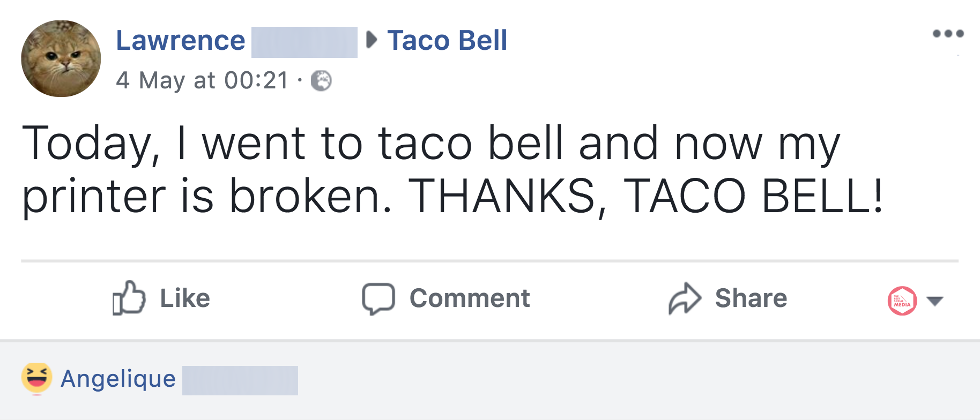980x420 pixels.
Task: Click the blurred surname next to Lawrence
Action: (304, 42)
